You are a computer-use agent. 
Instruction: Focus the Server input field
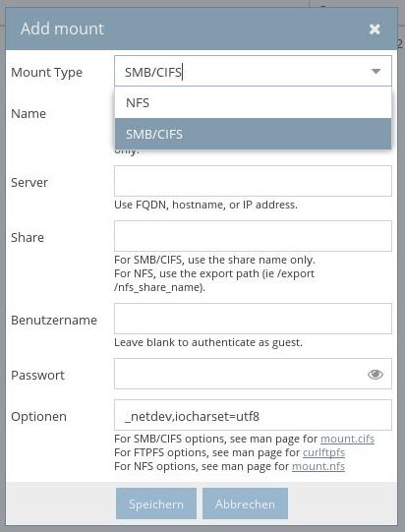pyautogui.click(x=253, y=181)
